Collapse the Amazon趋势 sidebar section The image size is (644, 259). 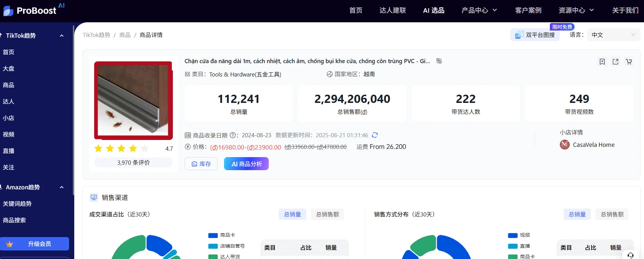click(x=62, y=187)
